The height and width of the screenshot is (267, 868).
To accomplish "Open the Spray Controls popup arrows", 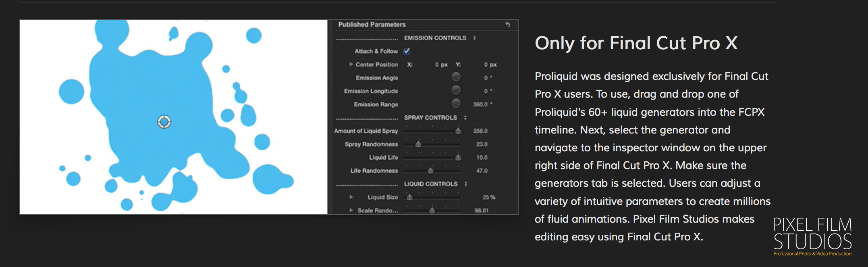I will tap(465, 118).
